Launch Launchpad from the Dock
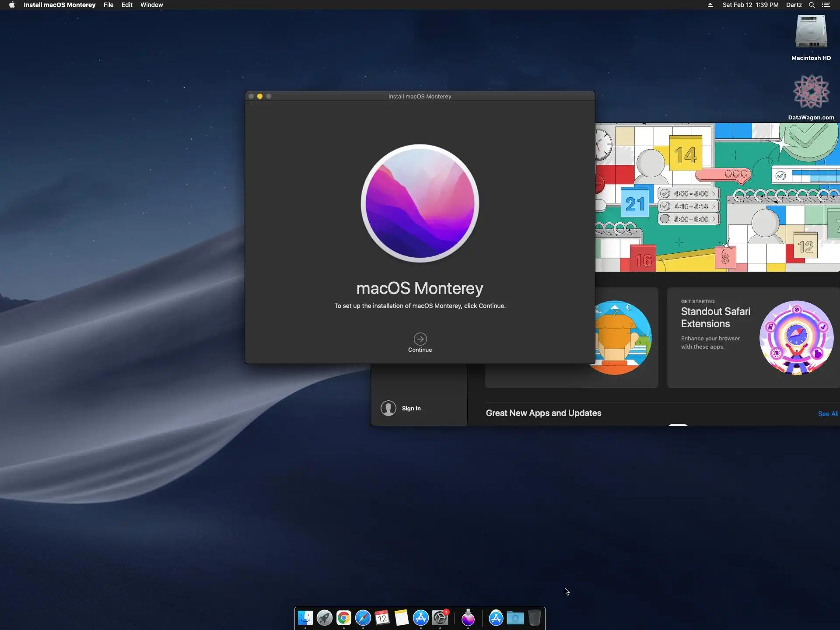This screenshot has height=630, width=840. pos(325,618)
